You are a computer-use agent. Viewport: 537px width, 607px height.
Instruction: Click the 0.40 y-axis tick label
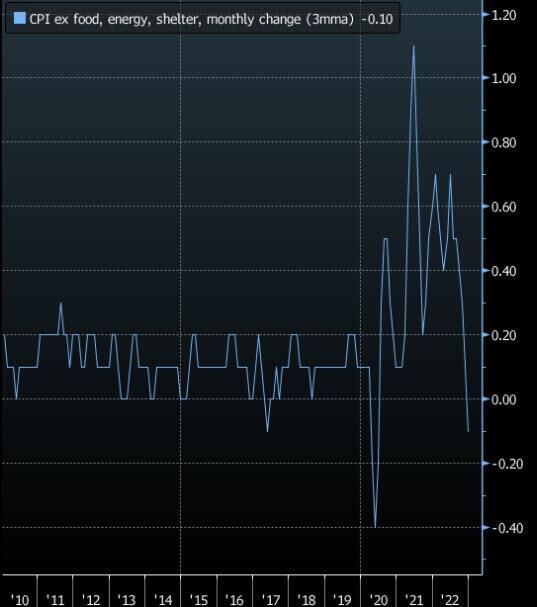(504, 271)
